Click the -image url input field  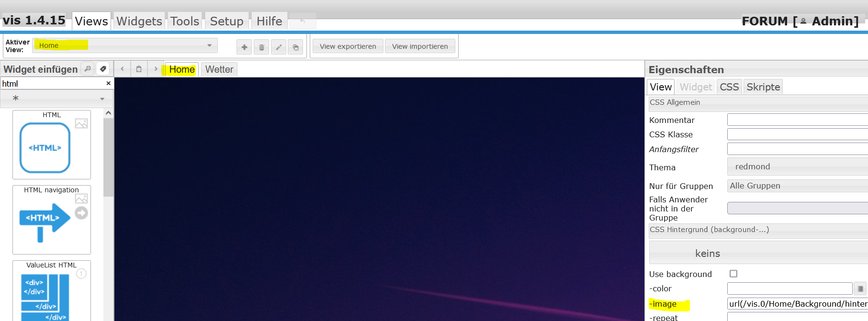tap(798, 304)
